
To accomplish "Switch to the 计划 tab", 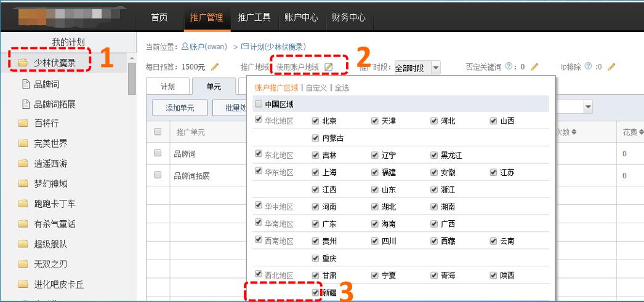I will click(x=167, y=87).
